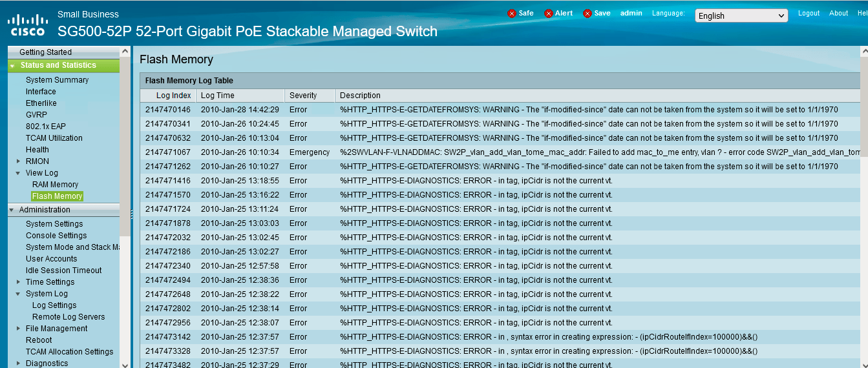Viewport: 868px width, 368px height.
Task: Collapse the View Log node
Action: pyautogui.click(x=18, y=173)
